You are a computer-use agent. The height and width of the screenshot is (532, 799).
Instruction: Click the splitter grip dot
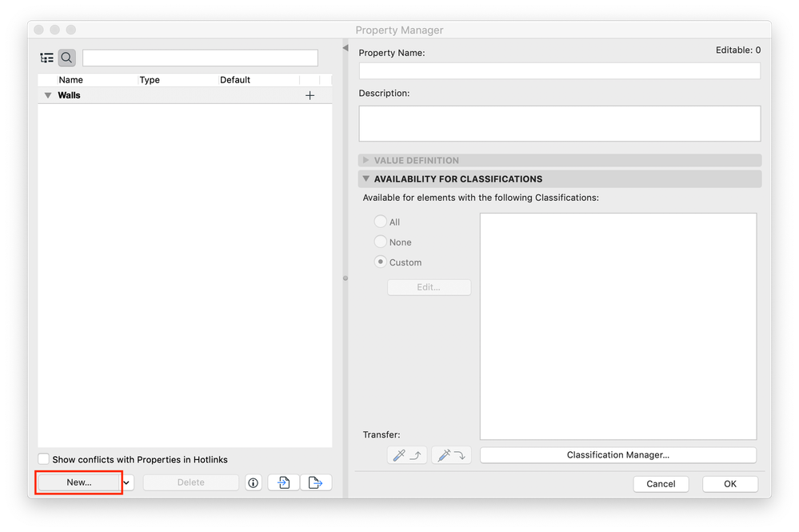tap(346, 278)
